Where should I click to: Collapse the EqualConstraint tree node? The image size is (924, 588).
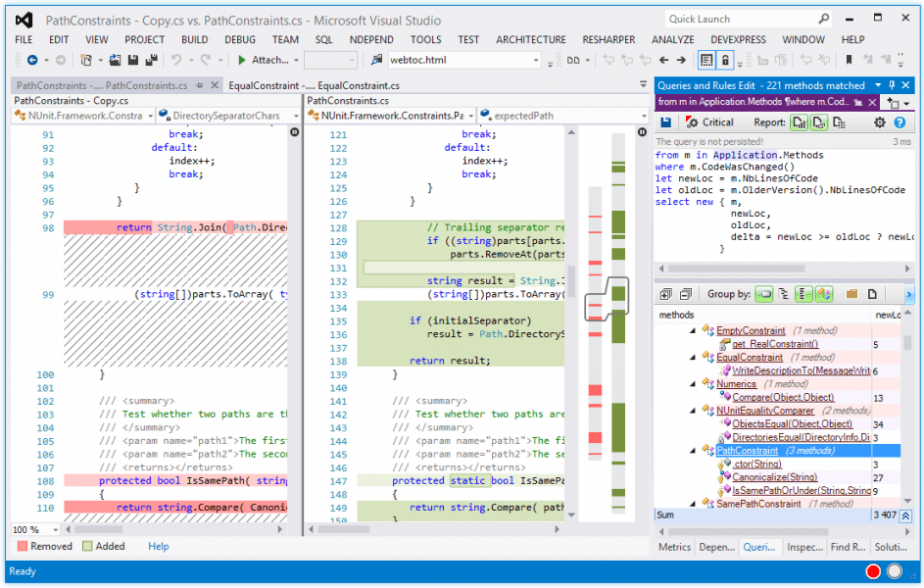693,358
